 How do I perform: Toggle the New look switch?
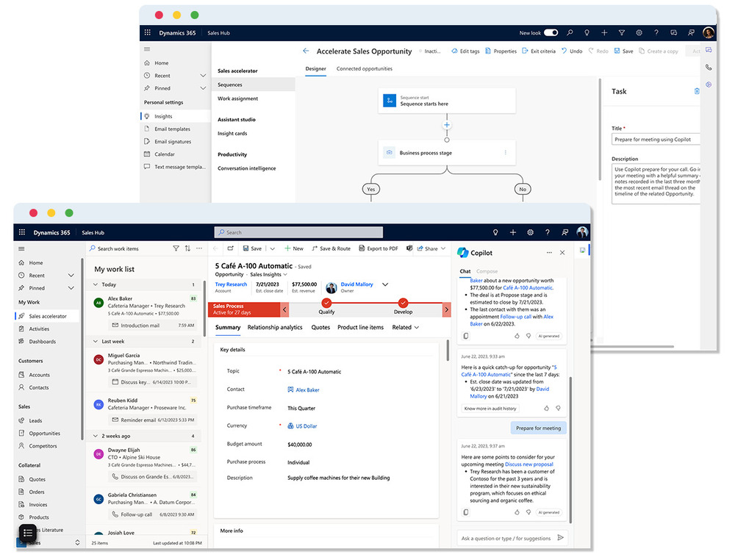click(x=551, y=33)
